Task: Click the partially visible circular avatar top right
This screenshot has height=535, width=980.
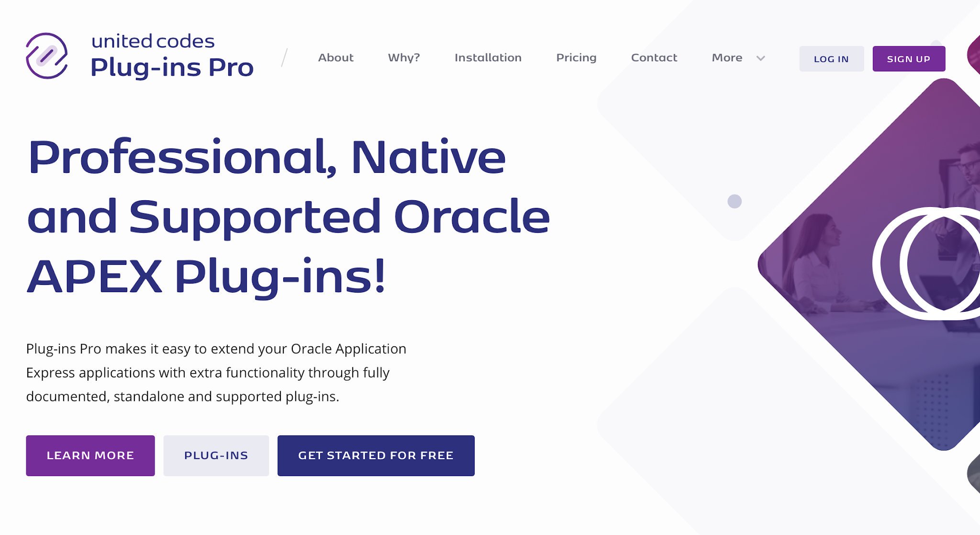Action: [x=974, y=53]
